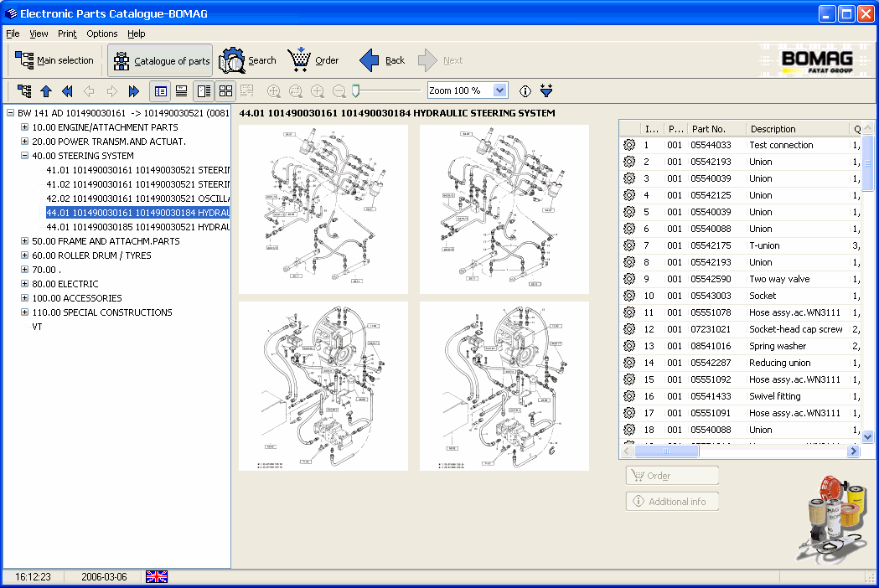Toggle the parts list below layout

click(182, 90)
